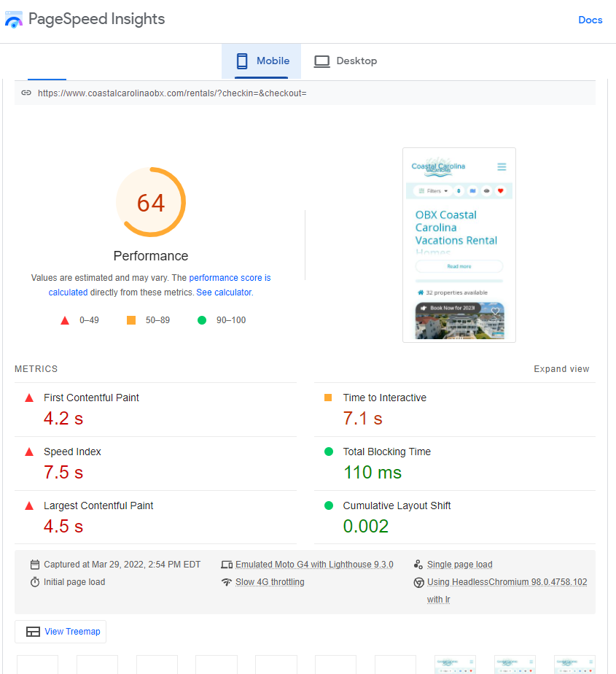Click the View Treemap button
Screen dimensions: 616x674
coord(61,632)
